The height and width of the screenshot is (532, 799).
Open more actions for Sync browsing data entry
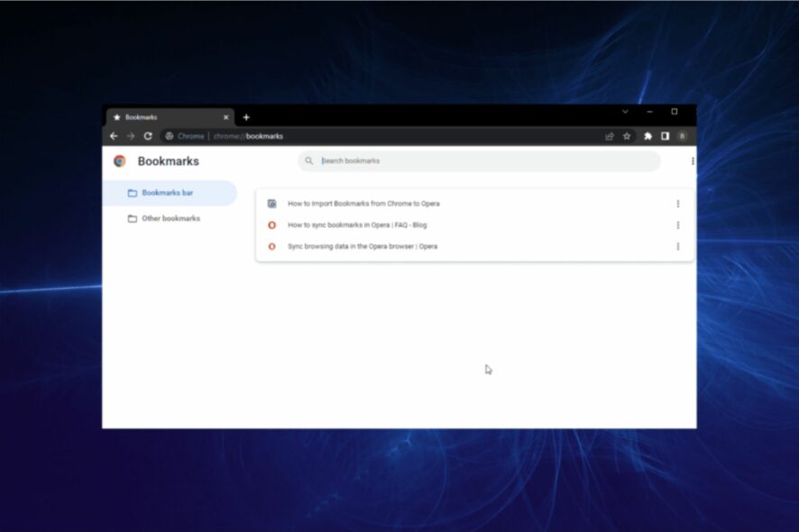678,247
